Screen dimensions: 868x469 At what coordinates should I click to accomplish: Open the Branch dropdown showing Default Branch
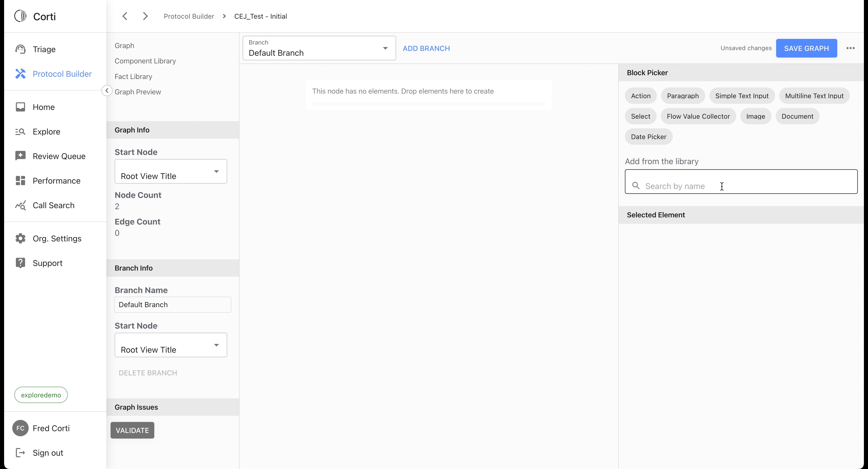319,48
